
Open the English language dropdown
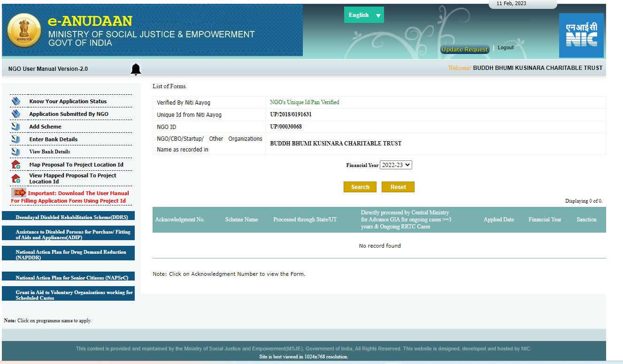tap(364, 15)
